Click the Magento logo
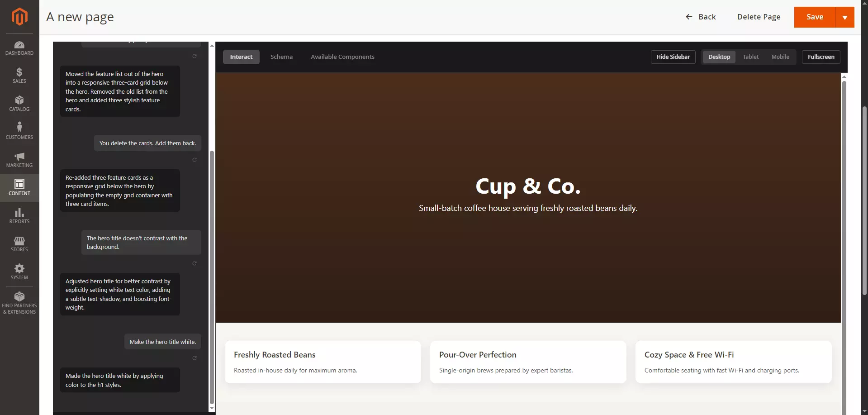 (x=19, y=17)
